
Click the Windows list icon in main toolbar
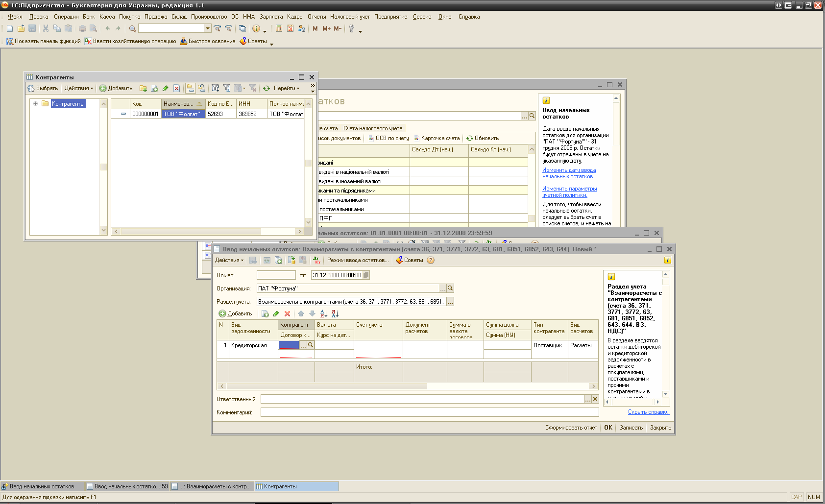pyautogui.click(x=243, y=28)
